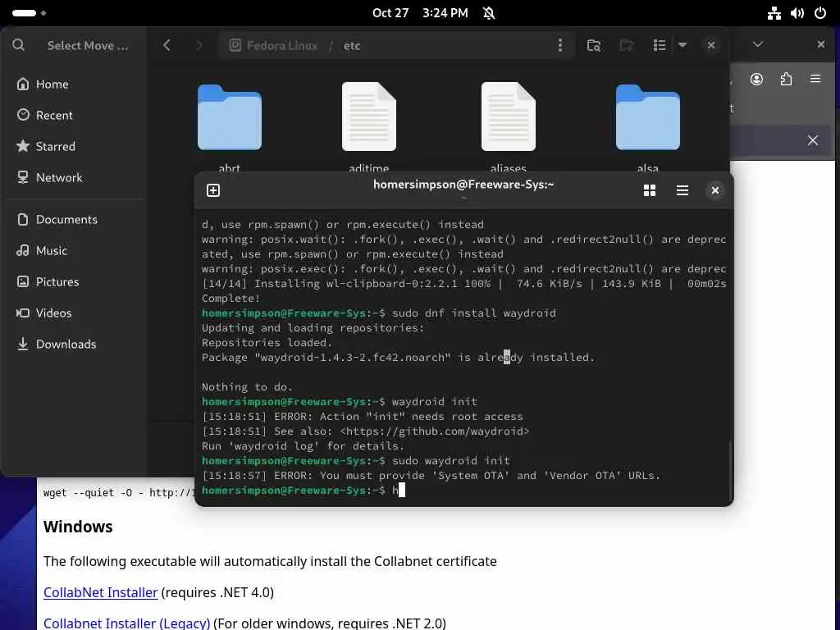
Task: Expand the browser tab list chevron
Action: [757, 44]
